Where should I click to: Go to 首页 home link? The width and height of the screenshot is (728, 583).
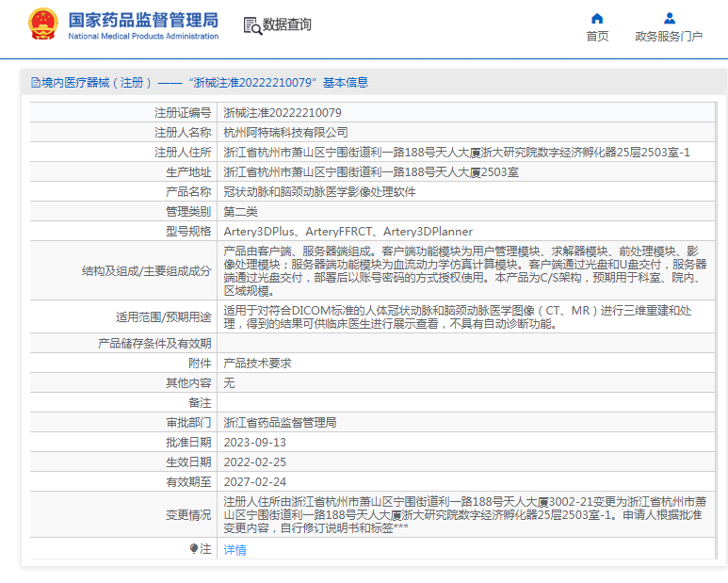click(597, 36)
